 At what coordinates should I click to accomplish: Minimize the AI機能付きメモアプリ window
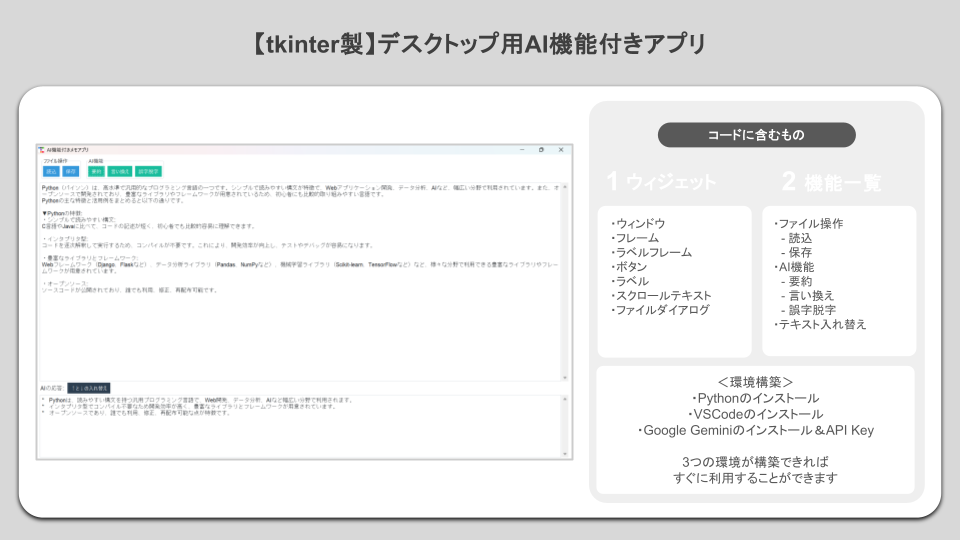(x=522, y=149)
